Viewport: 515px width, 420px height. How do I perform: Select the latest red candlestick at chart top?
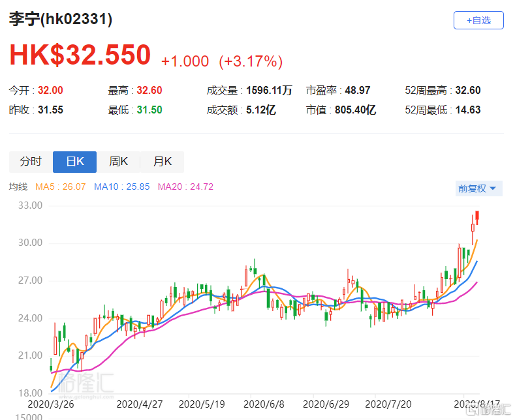(478, 217)
